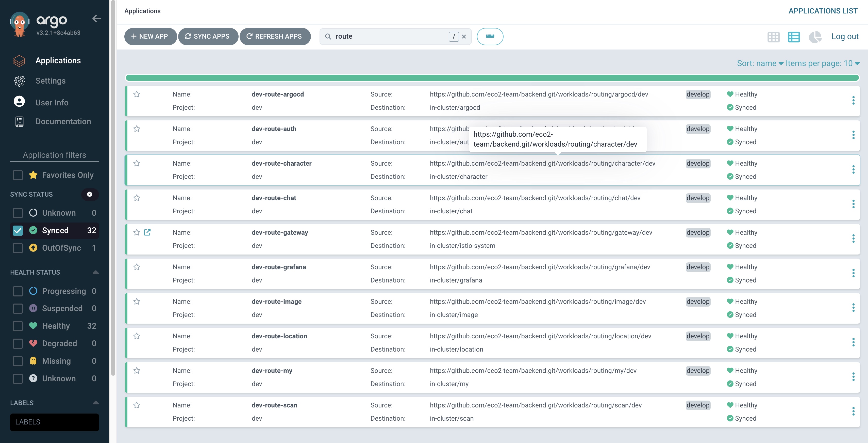Collapse the Health Status filter section
The image size is (868, 443).
[96, 272]
